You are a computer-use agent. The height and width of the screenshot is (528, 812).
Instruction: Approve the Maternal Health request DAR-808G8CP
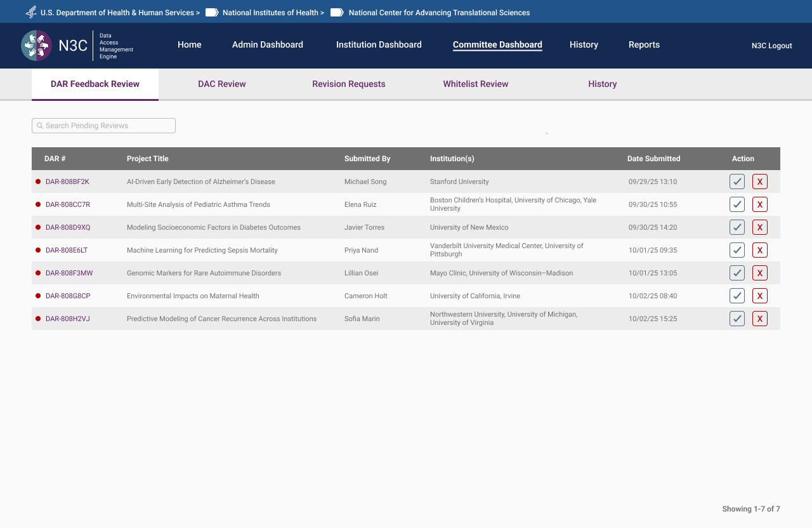(x=737, y=296)
